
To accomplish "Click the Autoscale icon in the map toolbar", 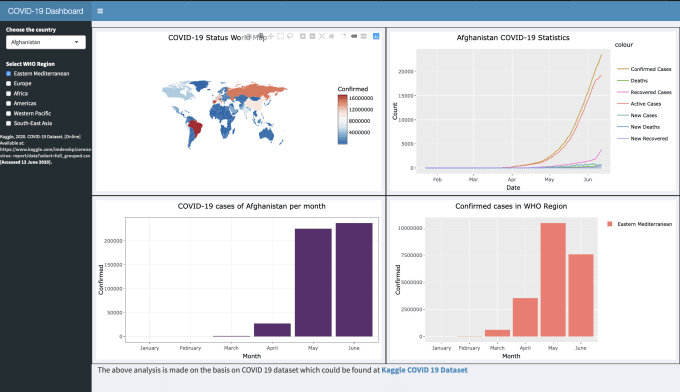I will (322, 36).
